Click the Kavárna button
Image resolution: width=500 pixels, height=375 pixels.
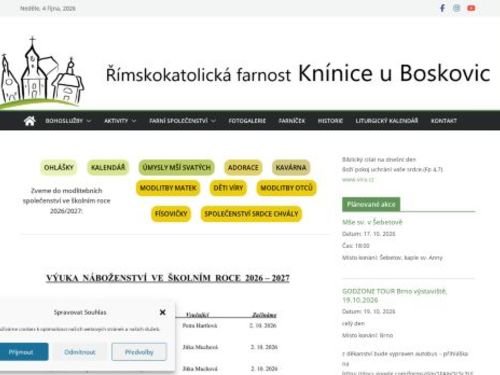click(291, 167)
